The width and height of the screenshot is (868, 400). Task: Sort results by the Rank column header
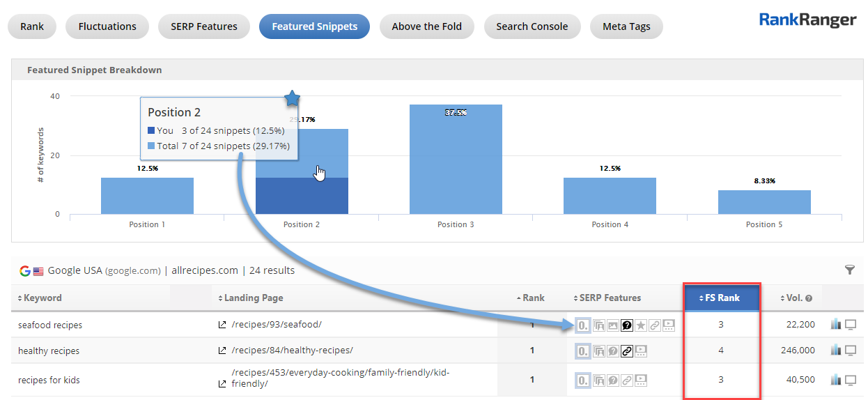[530, 298]
